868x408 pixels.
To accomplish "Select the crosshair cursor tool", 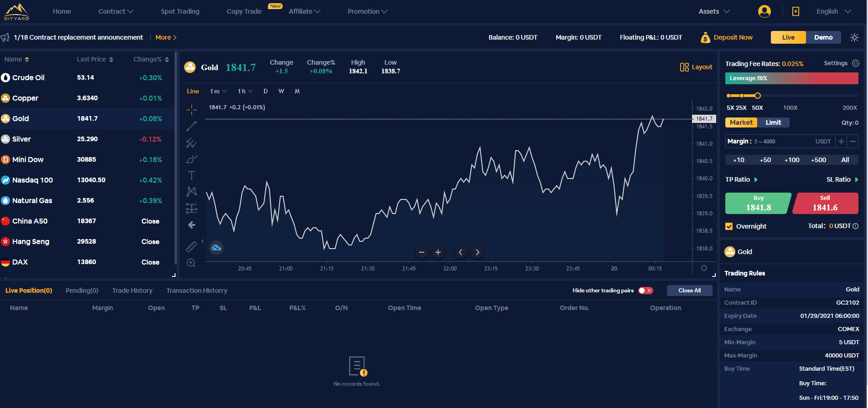I will 191,109.
